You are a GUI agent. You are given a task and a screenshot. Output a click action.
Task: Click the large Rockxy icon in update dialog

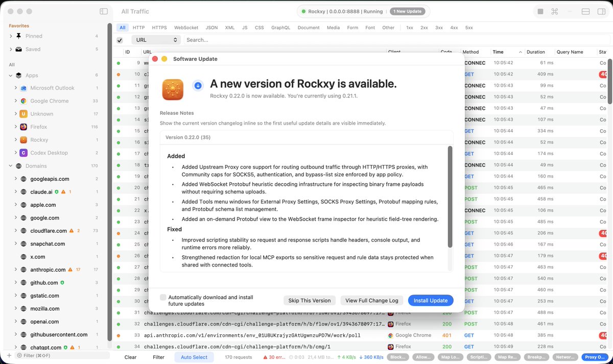[x=173, y=90]
